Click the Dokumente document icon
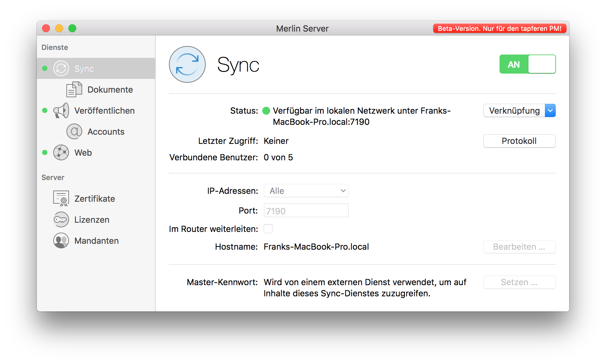The image size is (606, 364). pos(74,89)
